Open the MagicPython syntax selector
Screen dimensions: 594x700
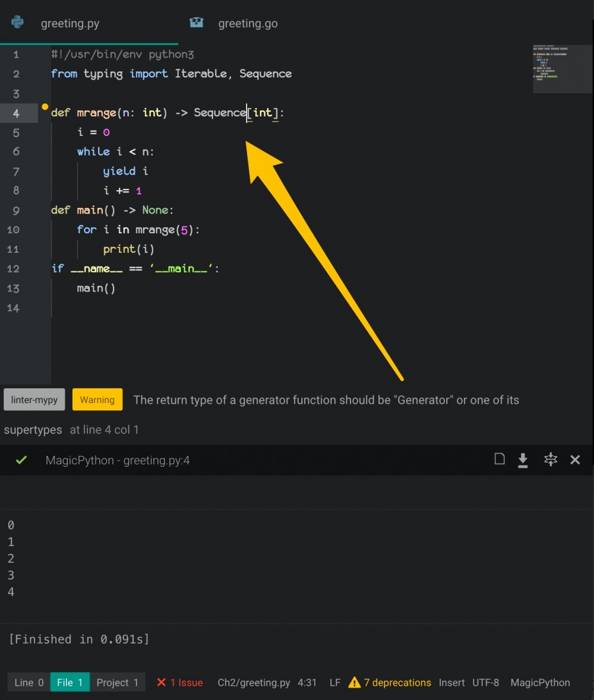[x=540, y=682]
